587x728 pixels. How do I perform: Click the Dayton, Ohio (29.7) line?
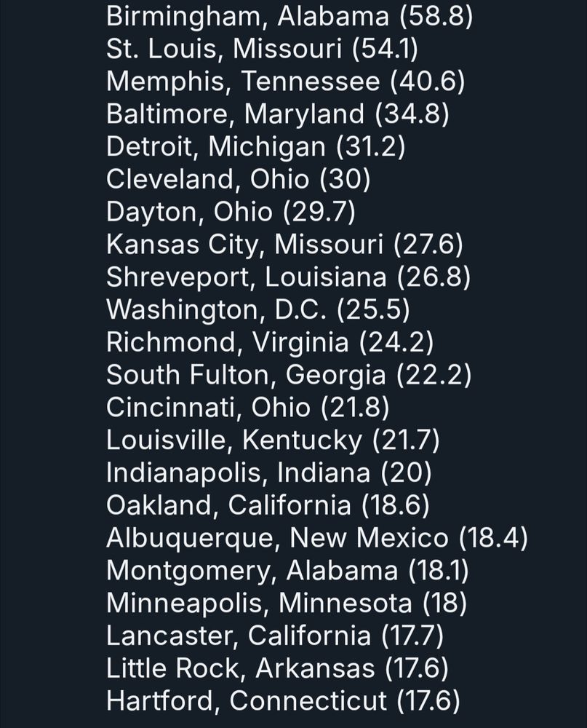(231, 212)
